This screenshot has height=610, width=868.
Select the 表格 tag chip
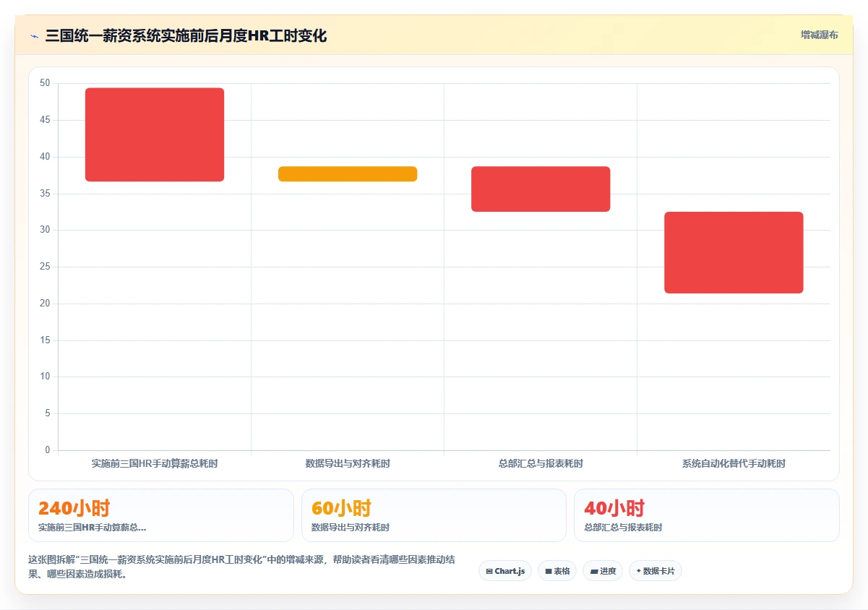[x=557, y=571]
